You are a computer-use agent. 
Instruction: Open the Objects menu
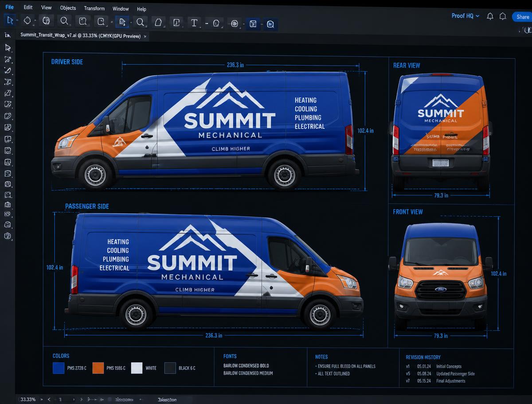(68, 8)
